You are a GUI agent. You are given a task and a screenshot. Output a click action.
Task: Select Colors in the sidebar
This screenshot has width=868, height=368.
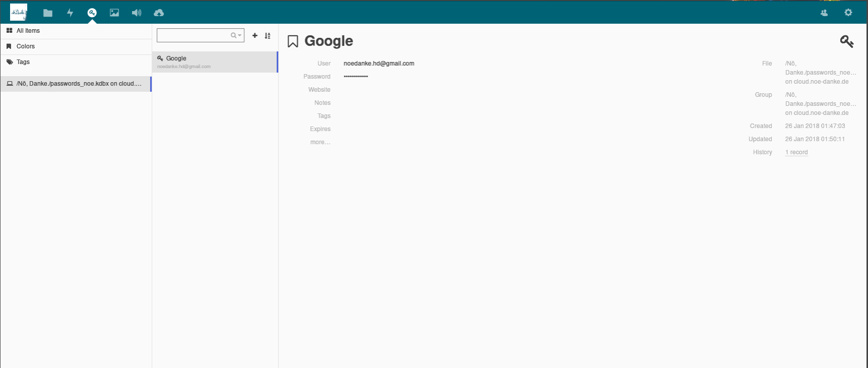tap(26, 46)
